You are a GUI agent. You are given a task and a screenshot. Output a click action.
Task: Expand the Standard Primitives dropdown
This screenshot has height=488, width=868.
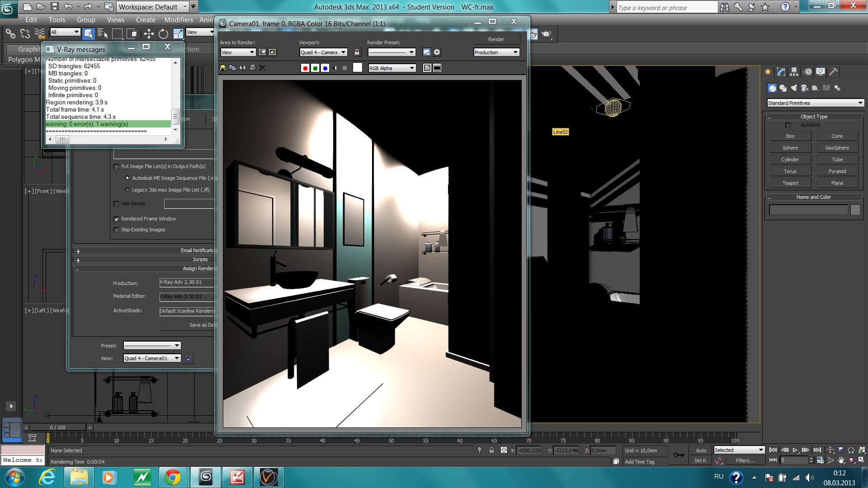click(x=815, y=103)
